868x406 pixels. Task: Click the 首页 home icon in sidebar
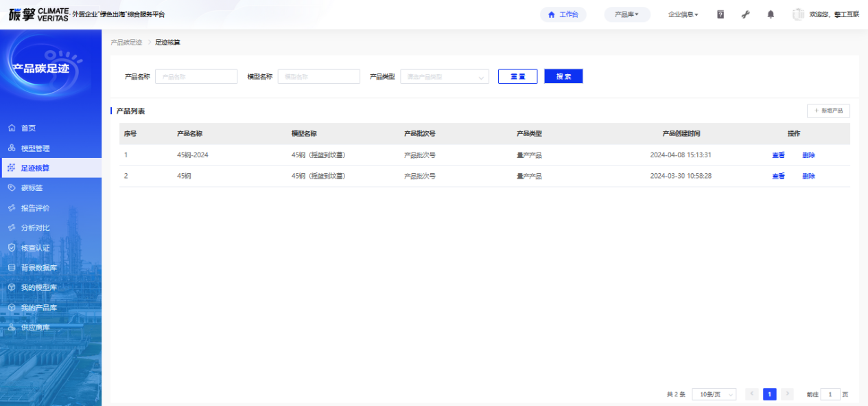click(x=12, y=128)
